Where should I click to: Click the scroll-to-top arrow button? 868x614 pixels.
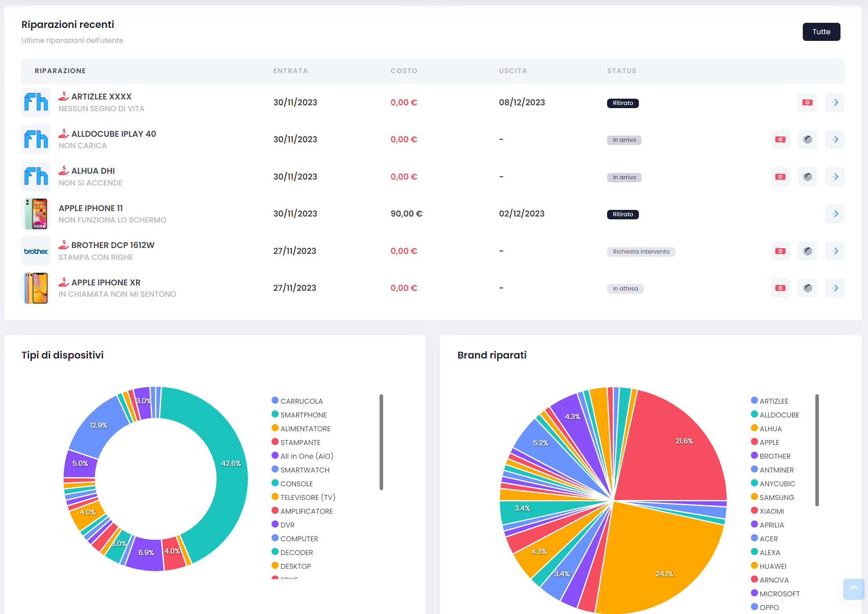853,588
